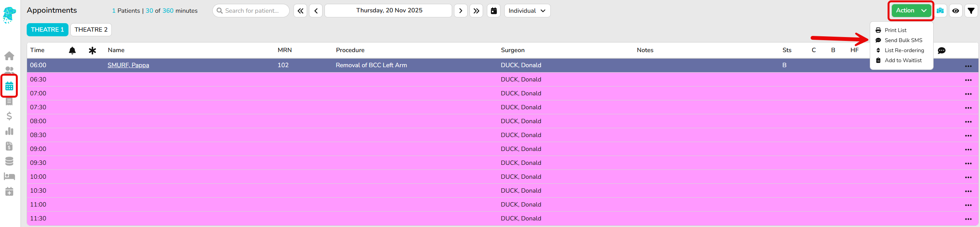The height and width of the screenshot is (227, 980).
Task: Switch to the THEATRE 2 tab
Action: [x=91, y=30]
